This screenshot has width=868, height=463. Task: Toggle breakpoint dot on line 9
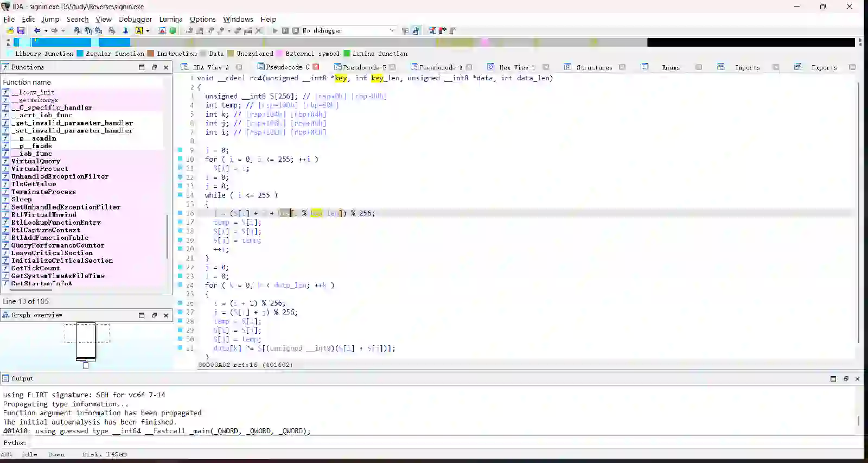[180, 150]
